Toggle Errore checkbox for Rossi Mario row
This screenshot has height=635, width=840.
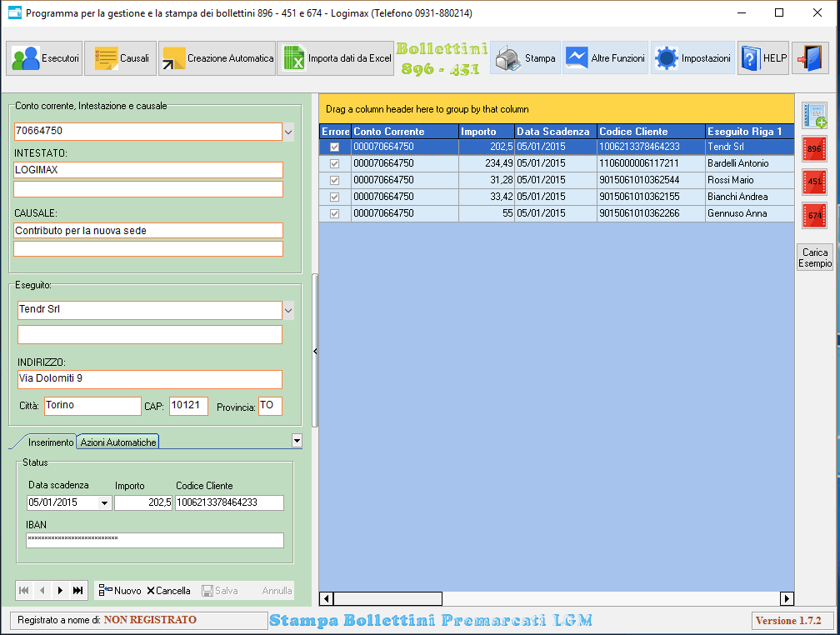(335, 180)
